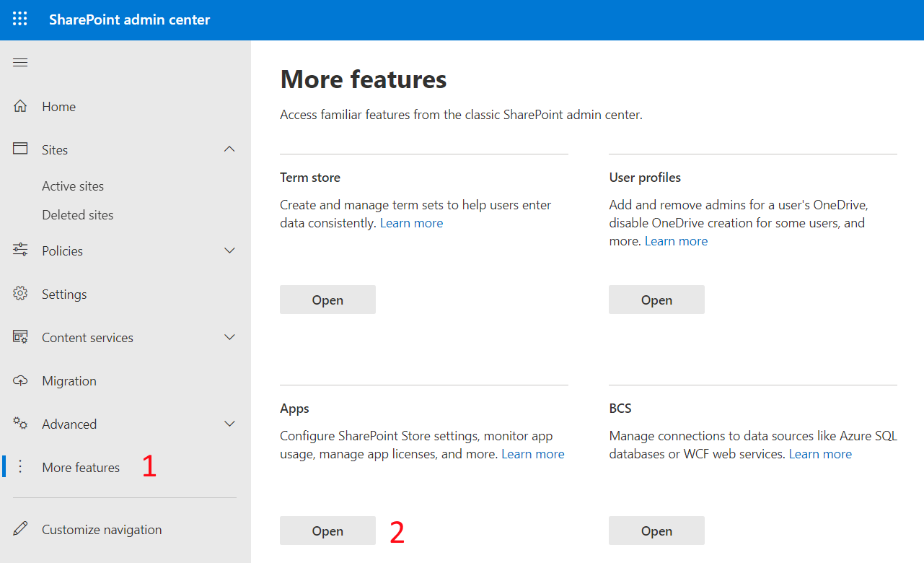This screenshot has width=924, height=563.
Task: Open Deleted sites page
Action: pos(77,215)
